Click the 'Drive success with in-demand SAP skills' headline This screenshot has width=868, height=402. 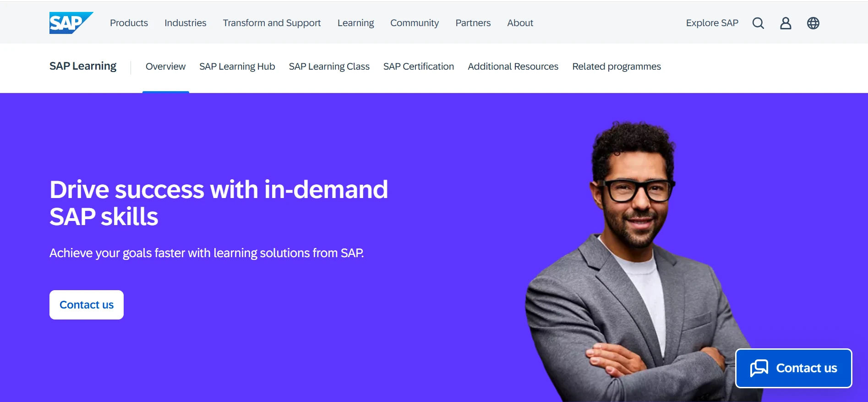(218, 203)
